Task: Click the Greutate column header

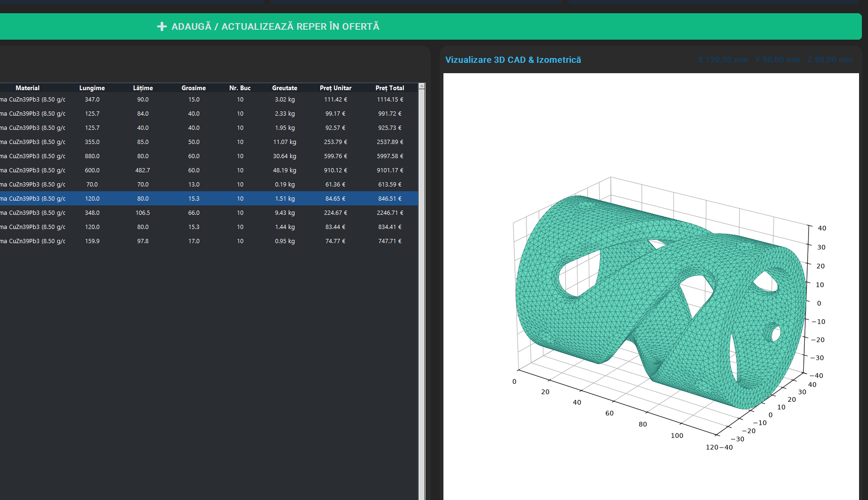Action: coord(285,88)
